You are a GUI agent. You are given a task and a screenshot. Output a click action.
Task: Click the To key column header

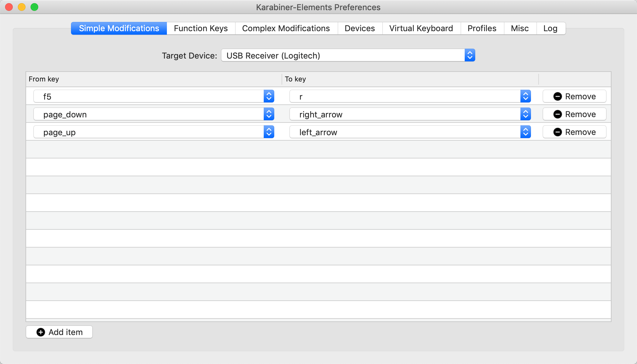click(x=295, y=79)
